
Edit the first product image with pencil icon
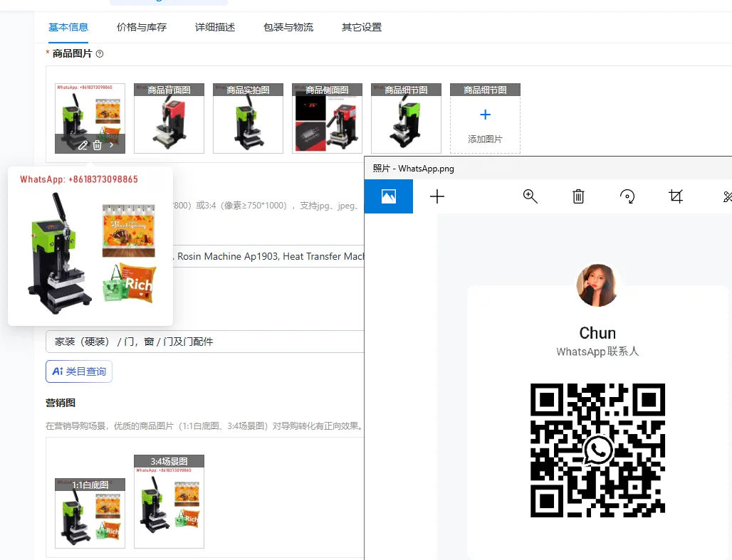[83, 145]
